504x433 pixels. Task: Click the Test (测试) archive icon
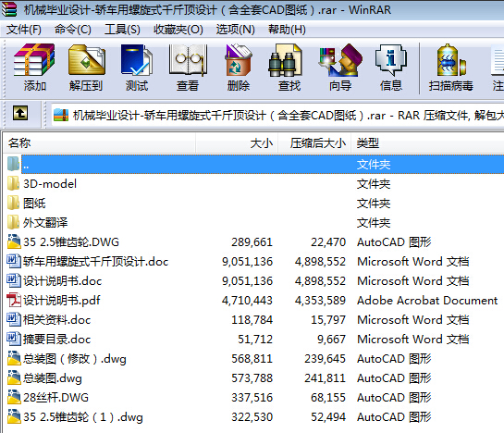137,60
